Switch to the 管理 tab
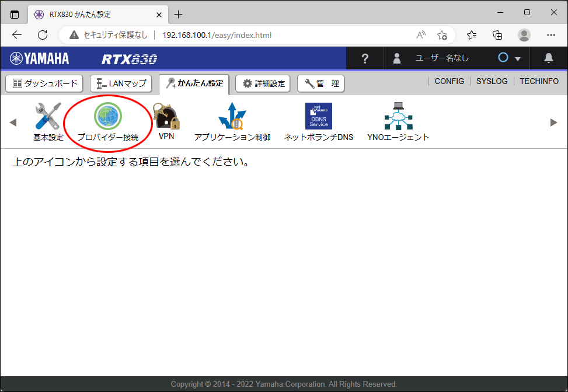The width and height of the screenshot is (568, 392). click(x=320, y=83)
